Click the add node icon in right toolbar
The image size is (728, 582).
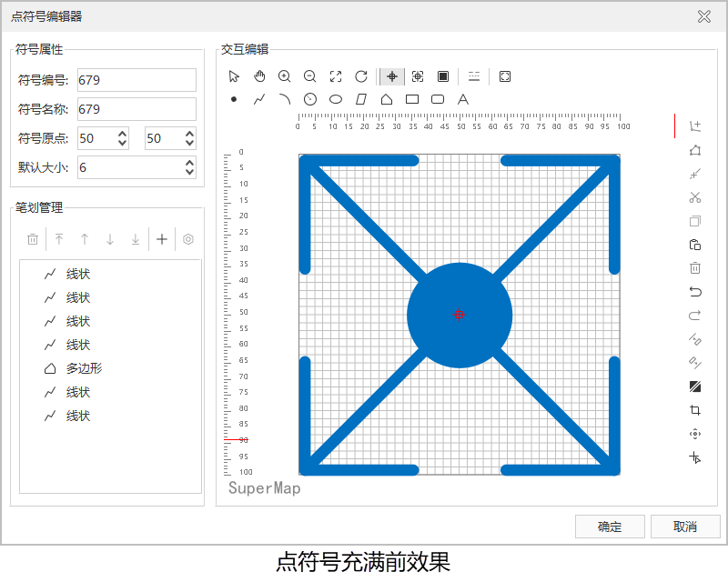click(695, 126)
